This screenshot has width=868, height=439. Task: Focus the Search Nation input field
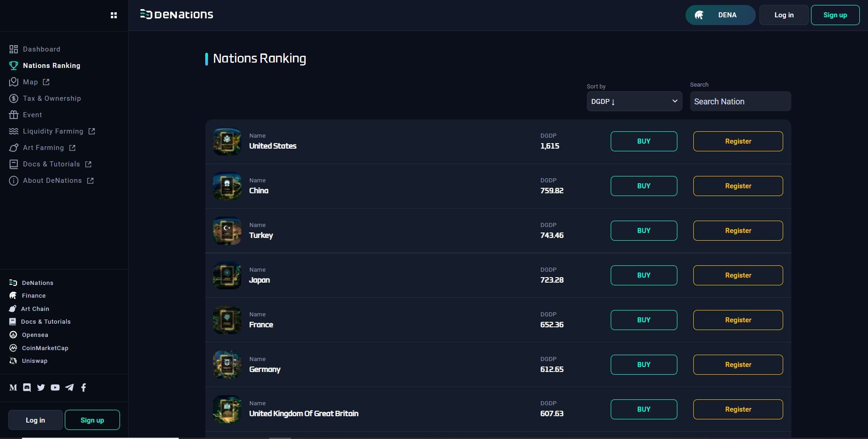point(740,101)
